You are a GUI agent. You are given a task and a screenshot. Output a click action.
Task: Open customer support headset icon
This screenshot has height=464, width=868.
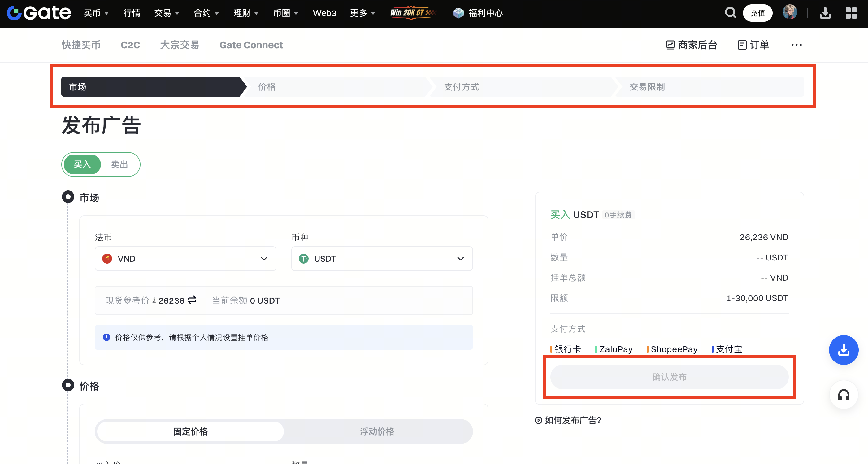click(x=844, y=395)
